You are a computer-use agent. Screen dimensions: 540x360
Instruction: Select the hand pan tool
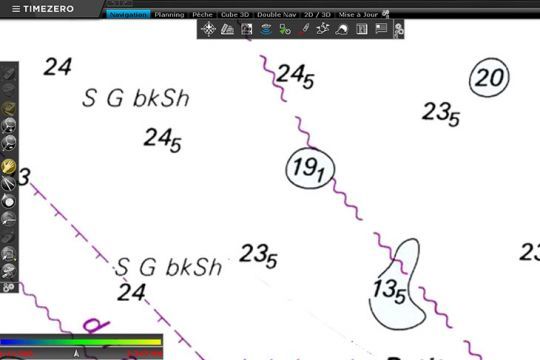click(8, 167)
